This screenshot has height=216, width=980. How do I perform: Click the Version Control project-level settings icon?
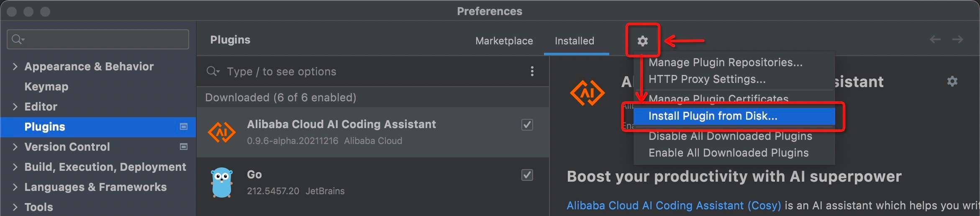[183, 147]
